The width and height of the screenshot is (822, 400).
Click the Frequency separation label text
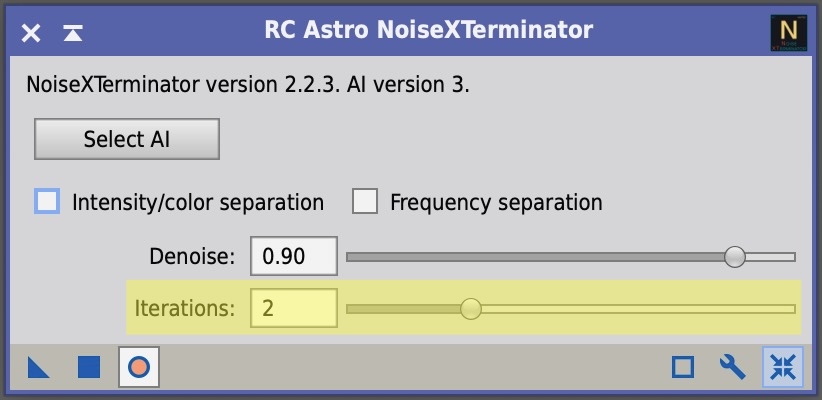pyautogui.click(x=496, y=202)
